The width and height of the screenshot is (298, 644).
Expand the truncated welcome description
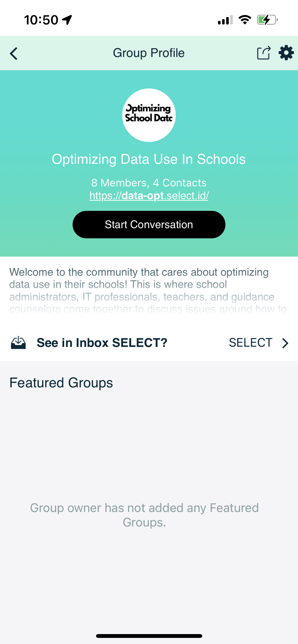[x=148, y=290]
